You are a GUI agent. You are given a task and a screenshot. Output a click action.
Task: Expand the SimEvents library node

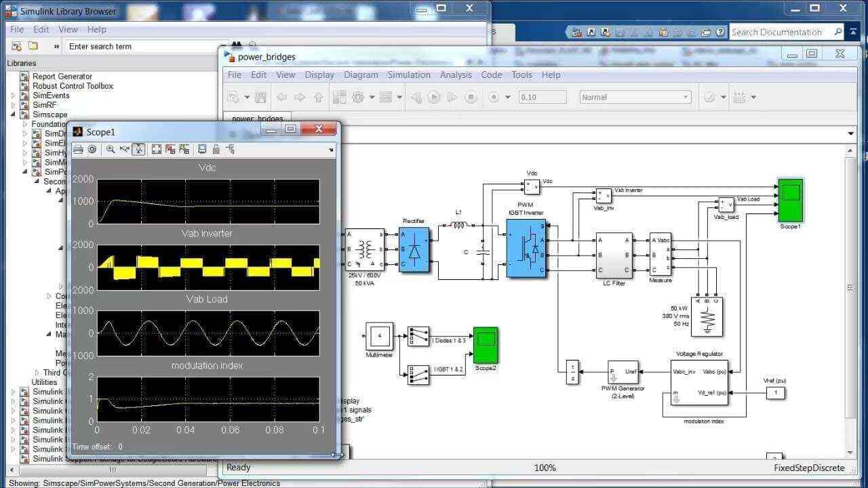point(13,96)
